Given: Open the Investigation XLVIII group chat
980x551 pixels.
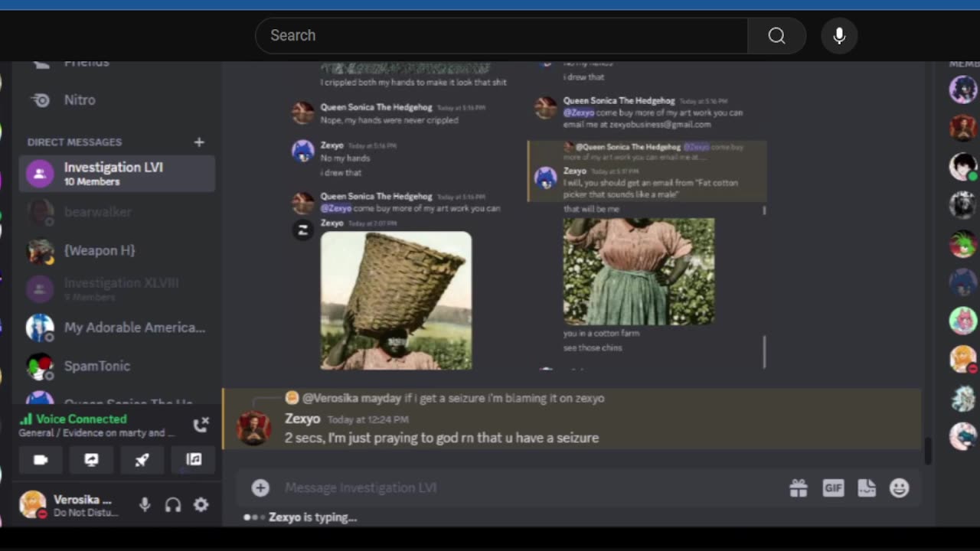Looking at the screenshot, I should click(116, 289).
